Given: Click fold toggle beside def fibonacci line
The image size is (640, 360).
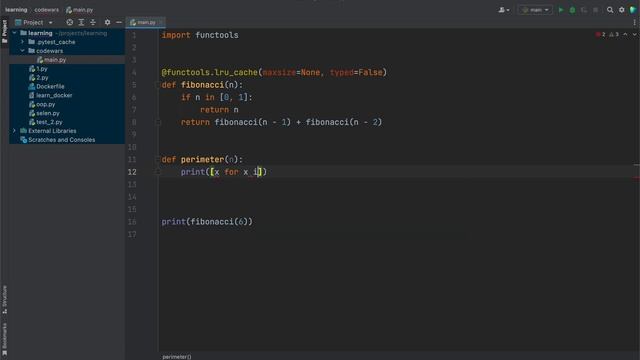Looking at the screenshot, I should coord(158,85).
